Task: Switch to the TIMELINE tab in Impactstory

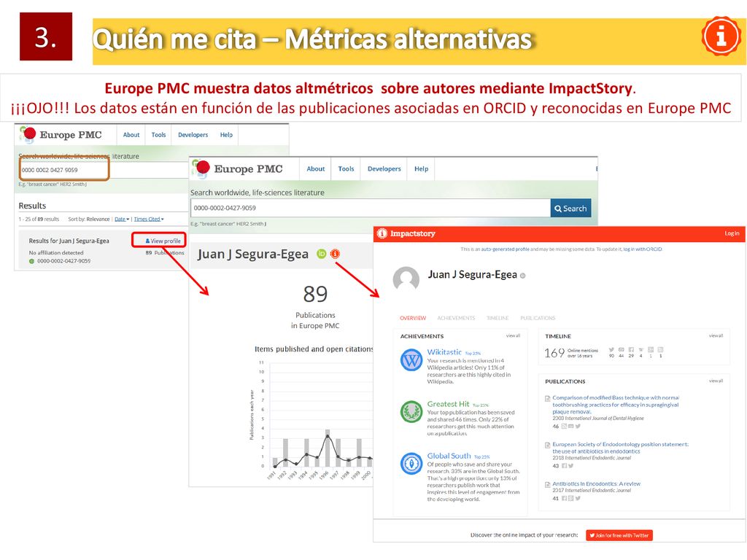Action: click(x=498, y=318)
